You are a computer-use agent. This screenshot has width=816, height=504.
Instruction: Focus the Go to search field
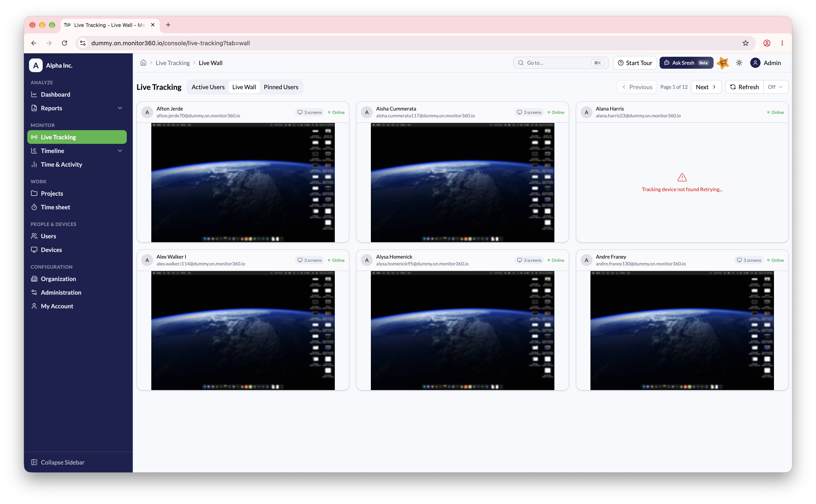[561, 63]
